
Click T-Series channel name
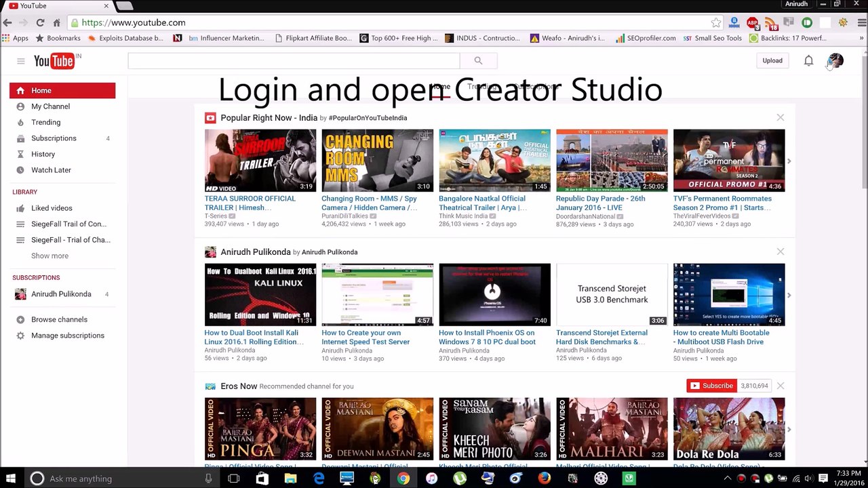[x=216, y=216]
